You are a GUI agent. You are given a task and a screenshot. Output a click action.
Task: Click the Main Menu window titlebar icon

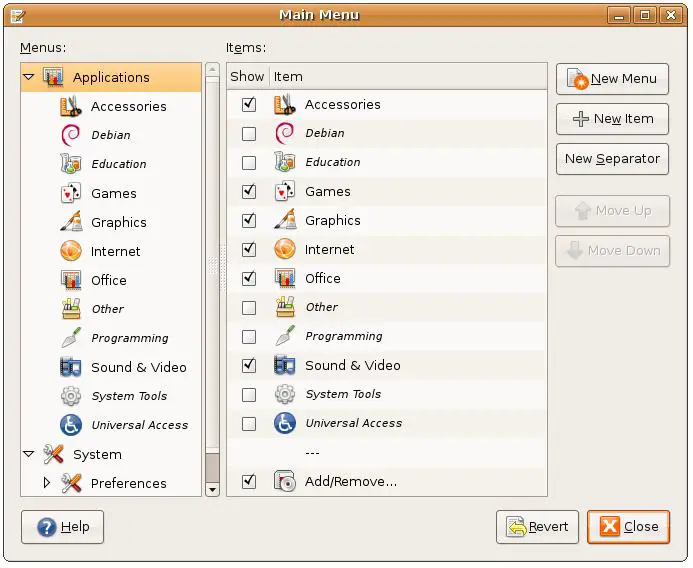point(18,16)
